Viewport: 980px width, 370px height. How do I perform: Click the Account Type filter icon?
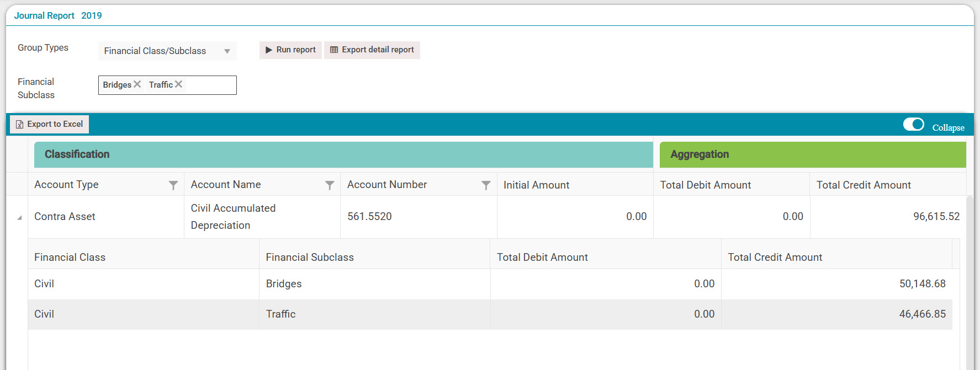(x=173, y=185)
